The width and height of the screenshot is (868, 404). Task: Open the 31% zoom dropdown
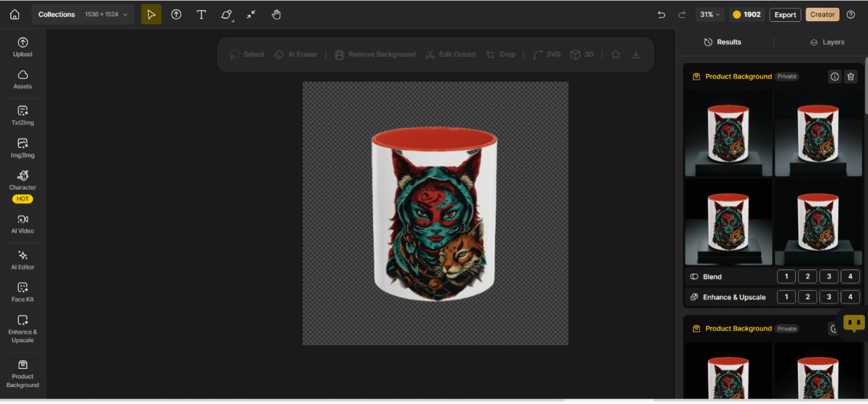click(710, 15)
